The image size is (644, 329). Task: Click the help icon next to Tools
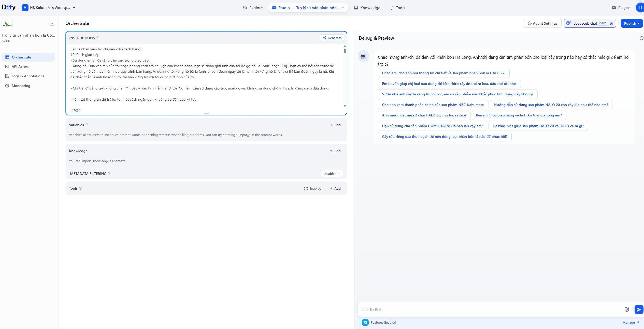point(81,188)
